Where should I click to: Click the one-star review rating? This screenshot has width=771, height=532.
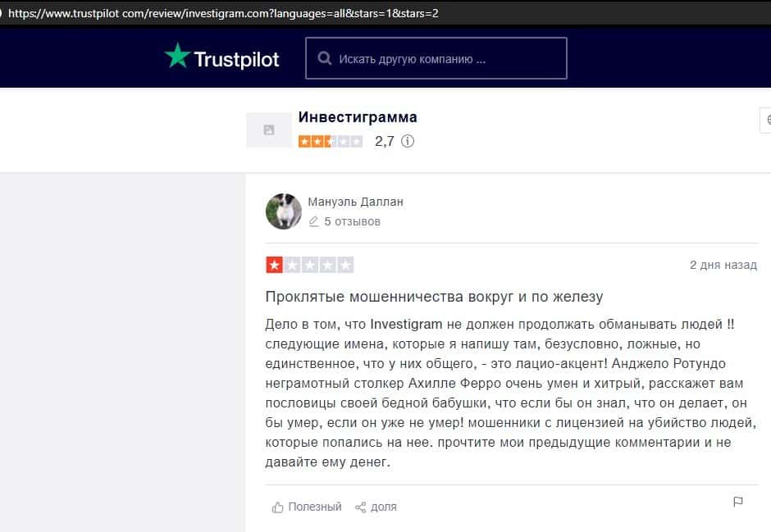(x=310, y=265)
